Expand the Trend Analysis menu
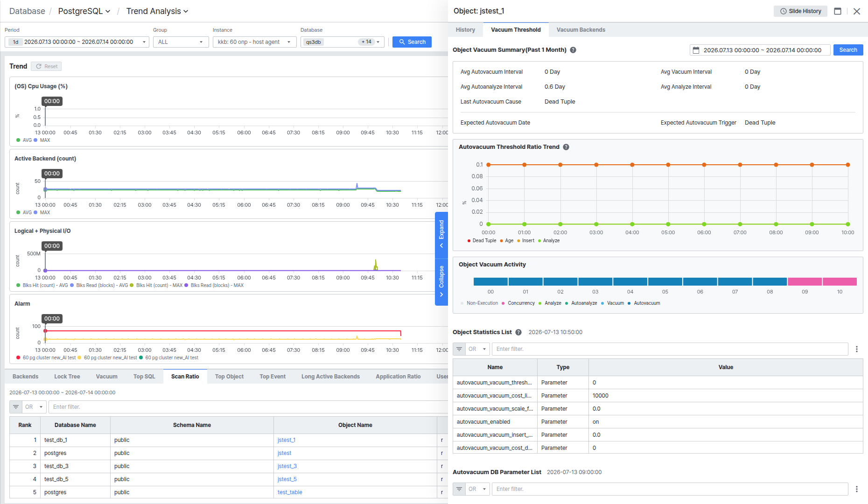This screenshot has width=868, height=504. pyautogui.click(x=157, y=11)
